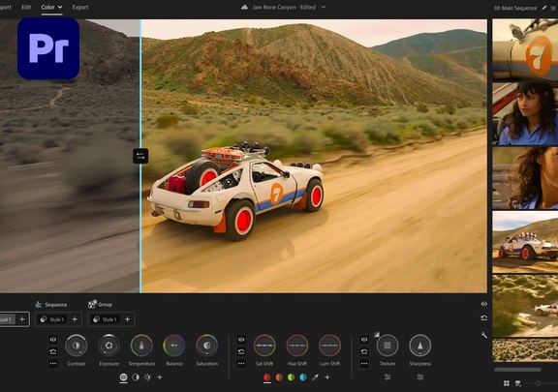Click the Balance color dial
558x392 pixels.
pos(174,346)
